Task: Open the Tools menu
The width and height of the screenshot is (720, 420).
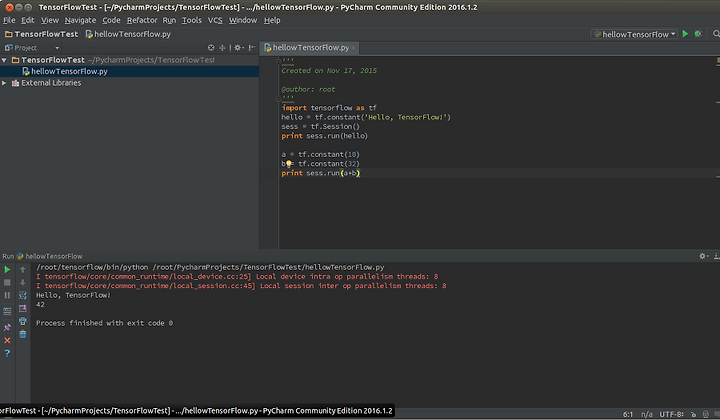Action: pos(191,20)
